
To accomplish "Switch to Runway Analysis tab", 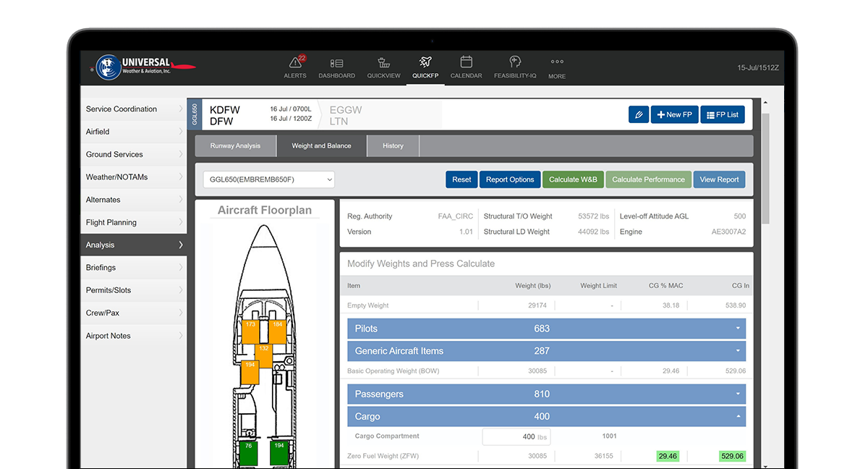I will [235, 145].
